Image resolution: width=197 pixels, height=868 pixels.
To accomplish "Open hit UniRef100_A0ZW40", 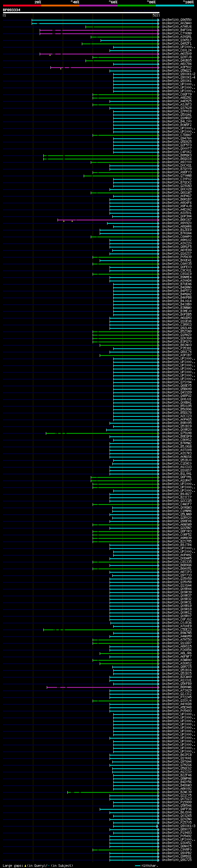I will coord(176,23).
